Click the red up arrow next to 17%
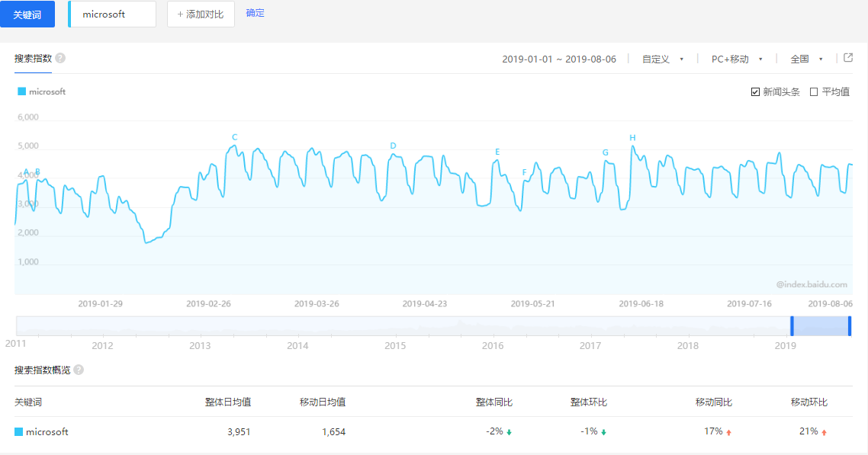Viewport: 868px width, 455px height. tap(728, 431)
